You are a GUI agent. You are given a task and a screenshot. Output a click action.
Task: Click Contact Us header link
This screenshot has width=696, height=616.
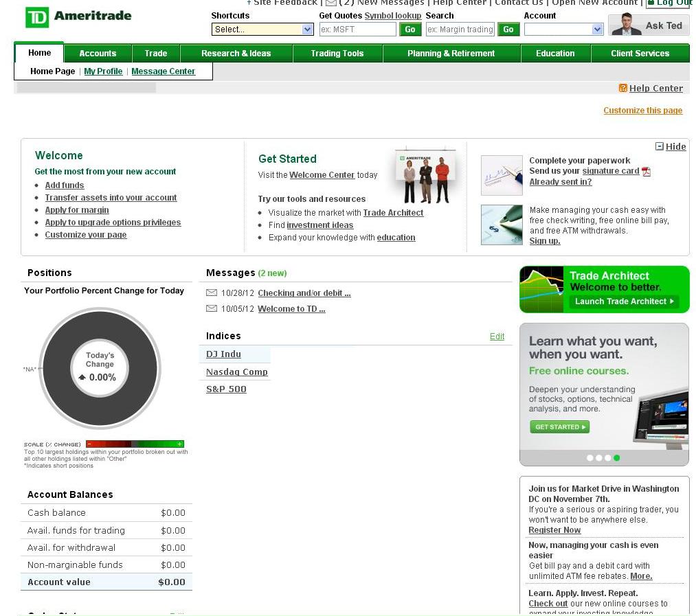tap(519, 3)
